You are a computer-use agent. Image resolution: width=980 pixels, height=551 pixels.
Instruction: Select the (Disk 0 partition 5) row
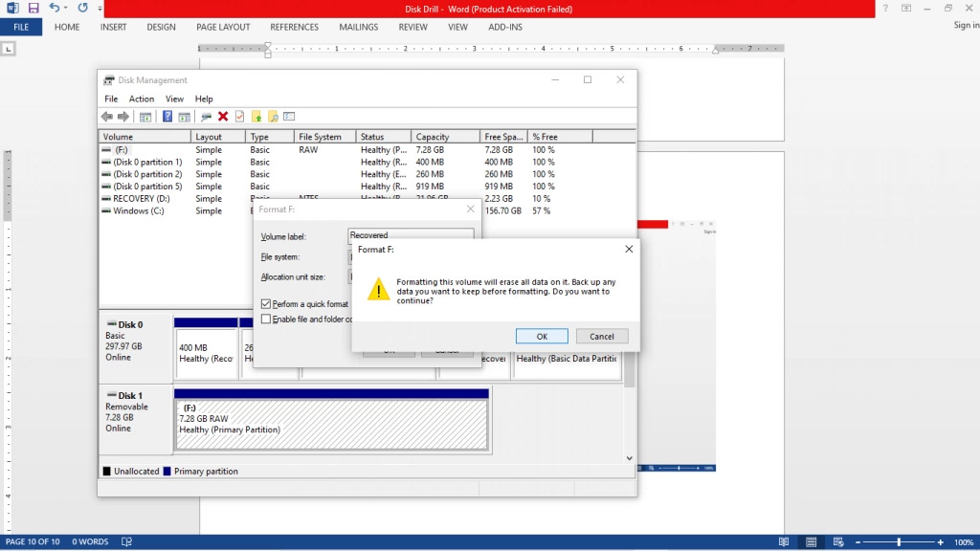[x=367, y=187]
